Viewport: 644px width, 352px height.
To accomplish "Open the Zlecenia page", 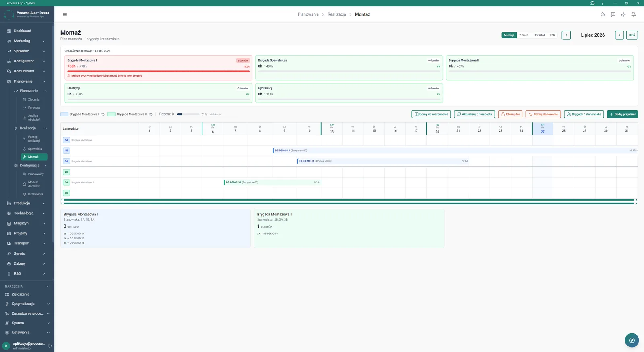I will (34, 99).
